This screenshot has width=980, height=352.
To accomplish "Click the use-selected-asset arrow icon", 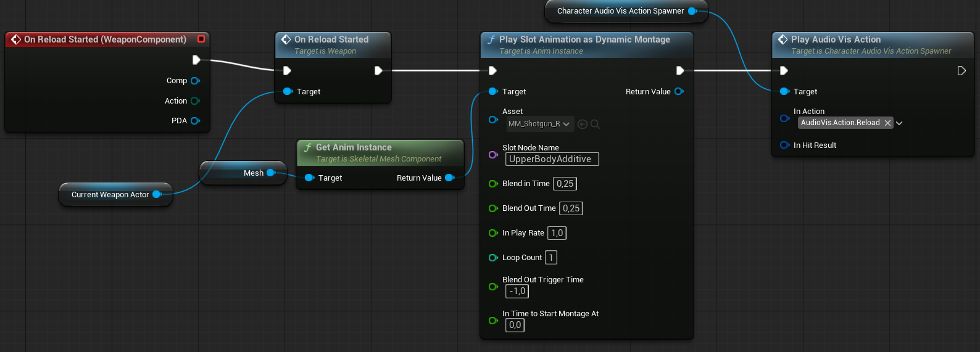I will tap(583, 124).
